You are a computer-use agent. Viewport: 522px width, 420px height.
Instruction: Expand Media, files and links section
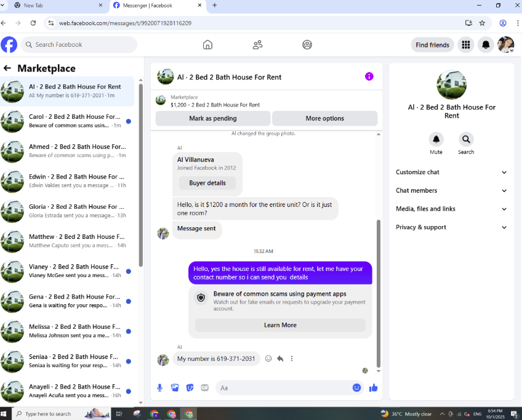[x=451, y=209]
